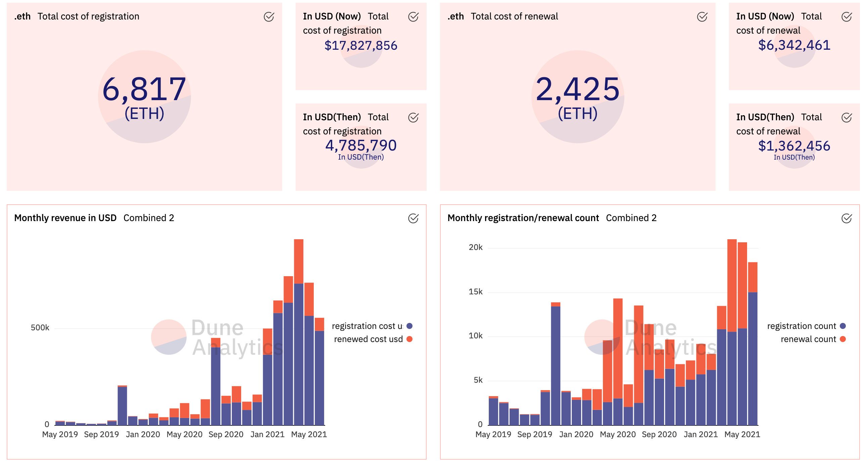Click checkmark icon on USD (Now) renewal card

tap(847, 16)
